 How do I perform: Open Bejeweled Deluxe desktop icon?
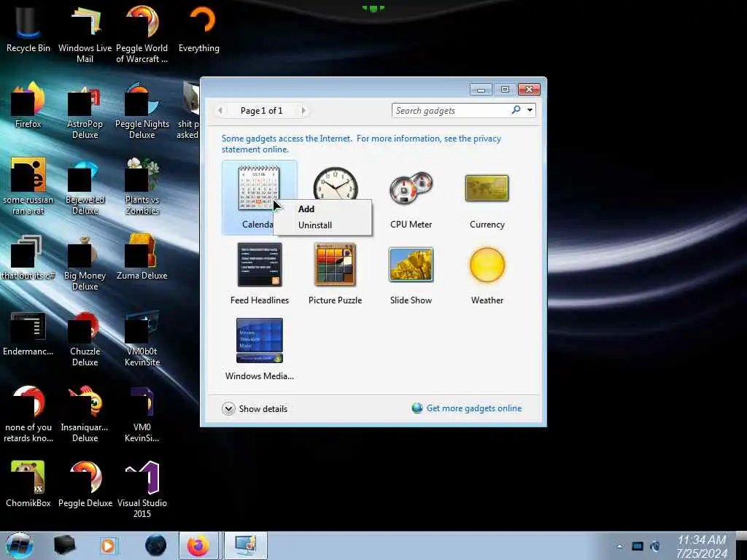[85, 187]
